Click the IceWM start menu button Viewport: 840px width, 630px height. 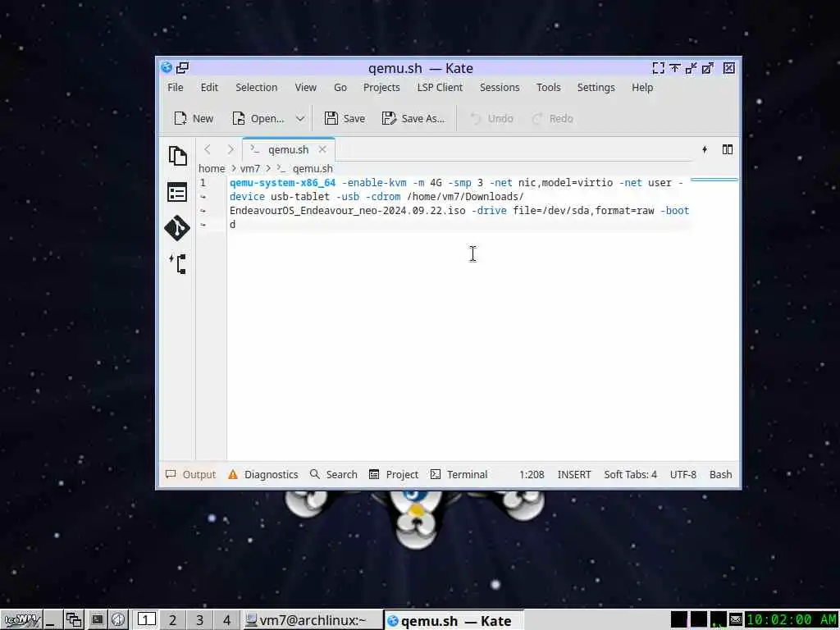(22, 620)
